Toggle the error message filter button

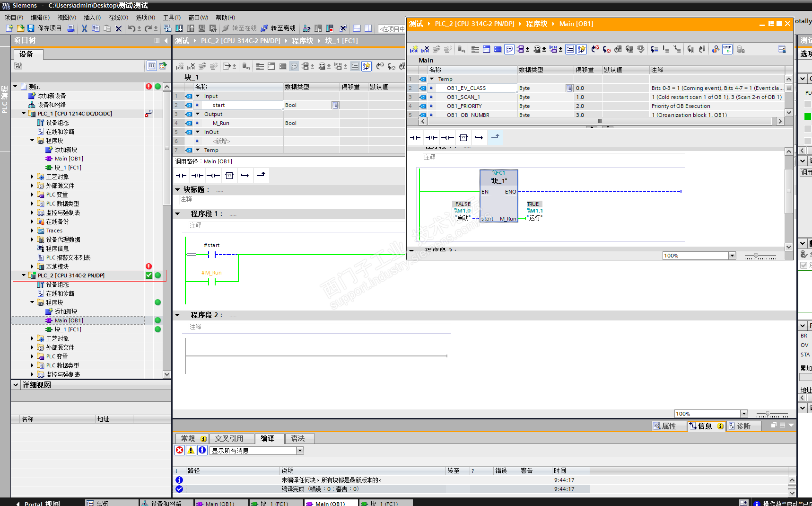[x=180, y=450]
